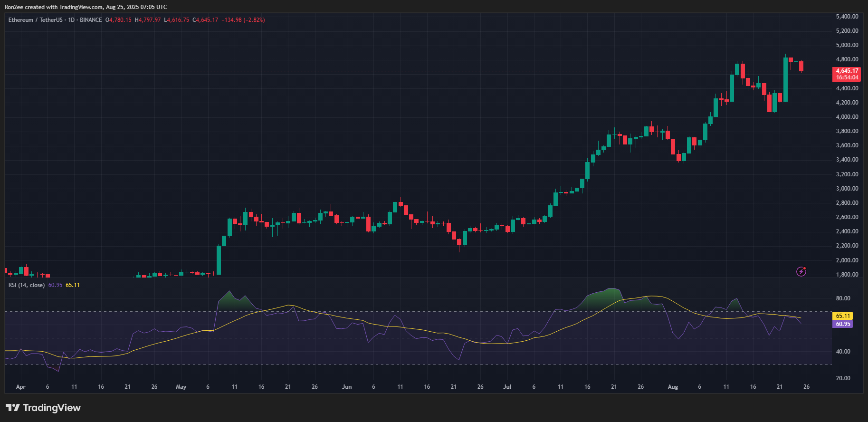Viewport: 868px width, 422px height.
Task: Click the purple lightning bolt icon
Action: (801, 271)
